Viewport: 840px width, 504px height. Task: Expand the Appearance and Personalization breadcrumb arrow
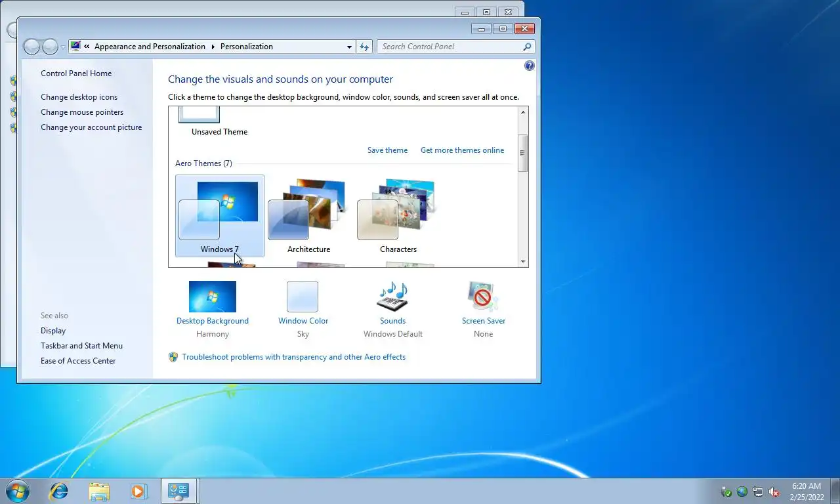[213, 47]
